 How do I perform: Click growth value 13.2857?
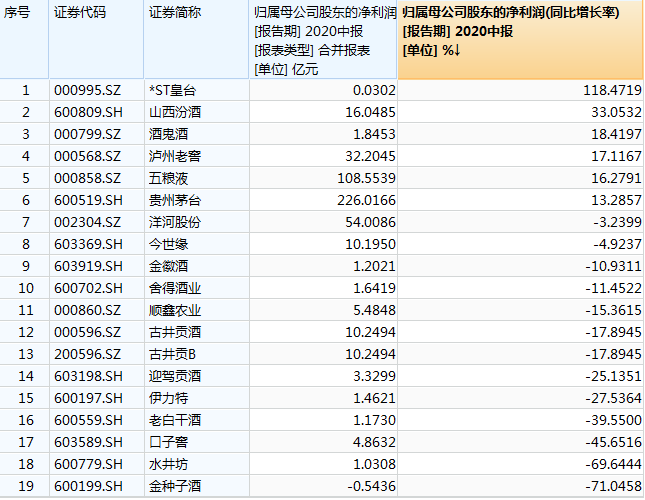click(616, 200)
